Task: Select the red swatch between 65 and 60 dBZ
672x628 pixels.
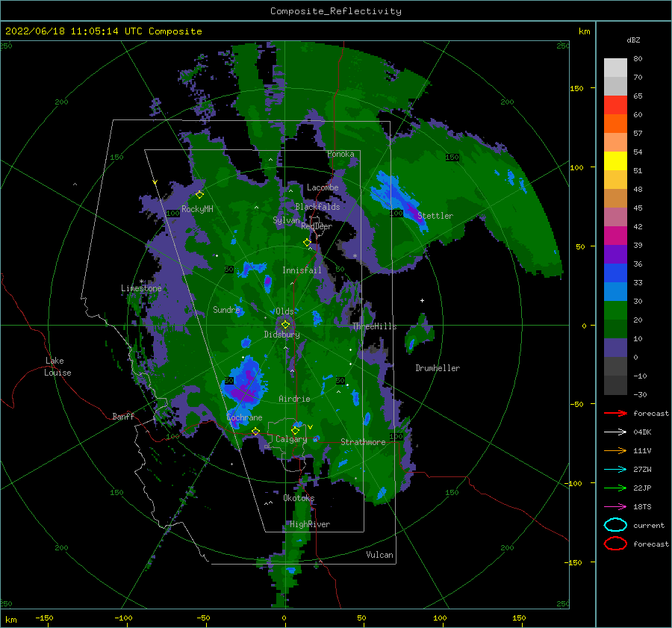Action: click(615, 105)
